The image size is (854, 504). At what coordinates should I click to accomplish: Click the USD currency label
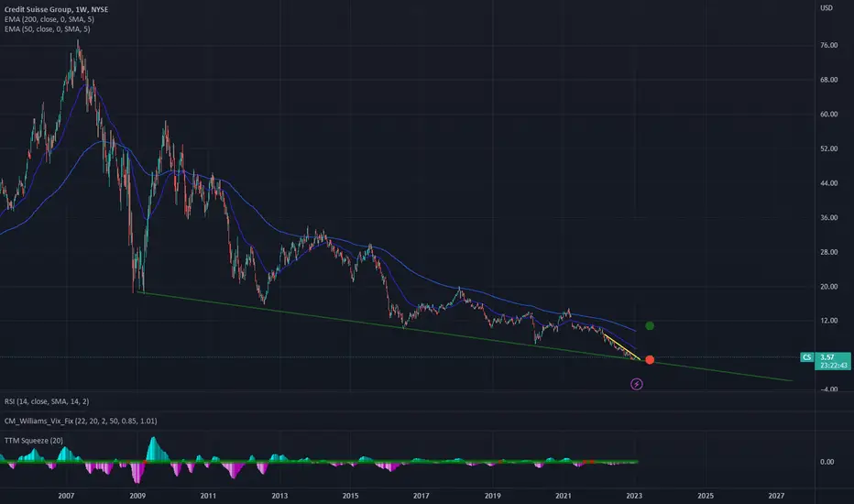click(827, 7)
